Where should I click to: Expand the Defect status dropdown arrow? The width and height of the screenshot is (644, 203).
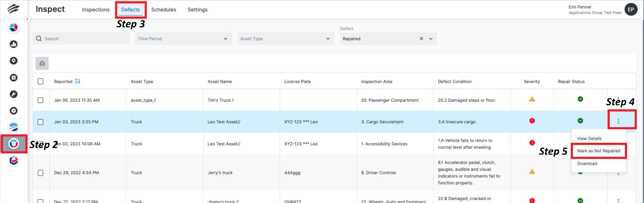point(431,39)
